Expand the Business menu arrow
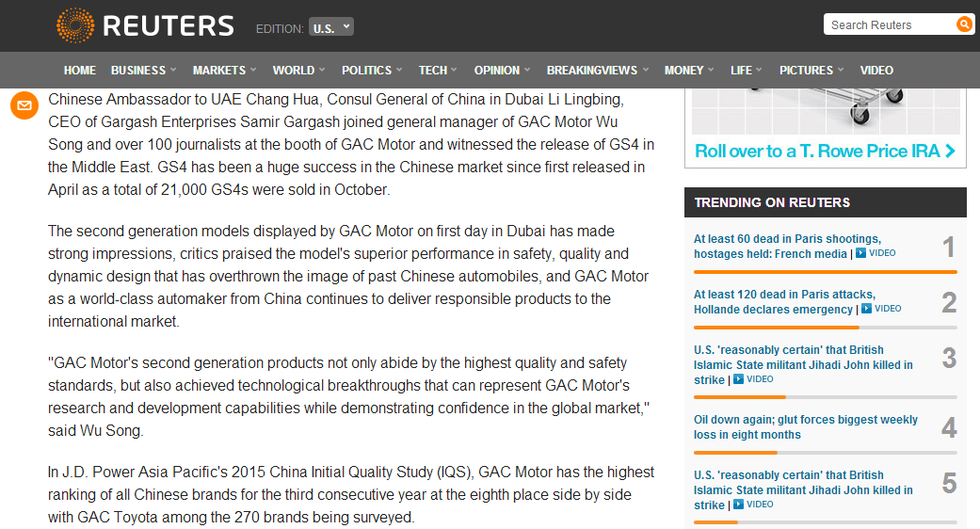The height and width of the screenshot is (529, 980). pyautogui.click(x=173, y=70)
